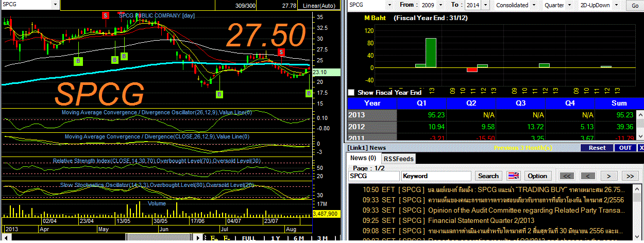Click the Linear(Auto) scale button
The image size is (644, 243).
point(319,6)
